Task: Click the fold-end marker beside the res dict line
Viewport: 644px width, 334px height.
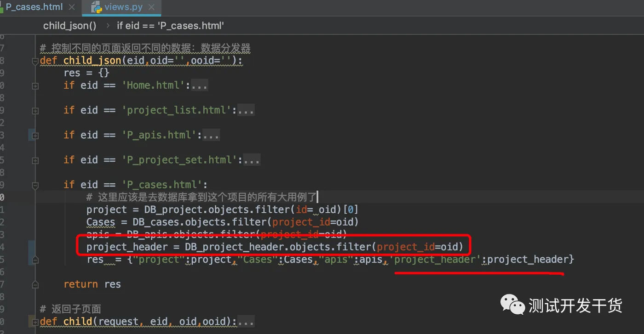Action: tap(35, 261)
